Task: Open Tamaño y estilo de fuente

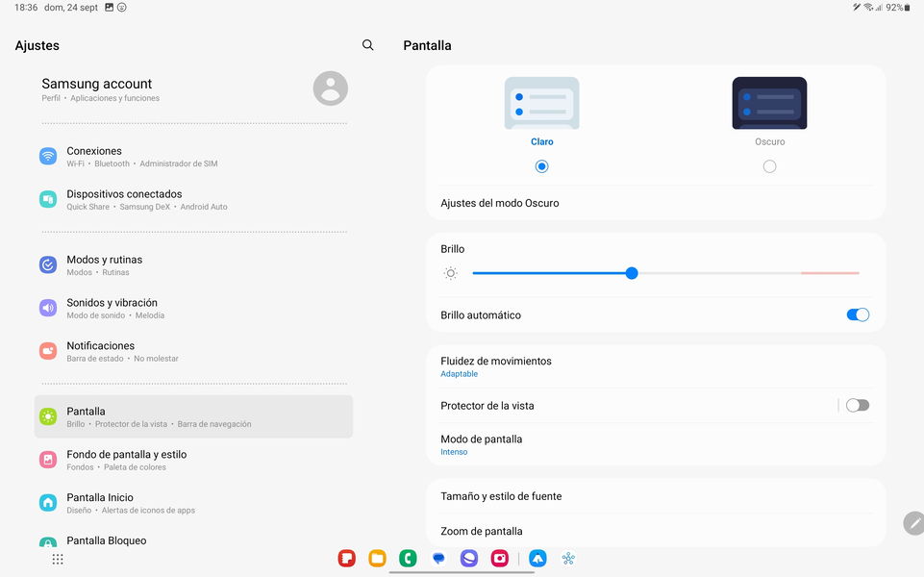Action: 656,496
